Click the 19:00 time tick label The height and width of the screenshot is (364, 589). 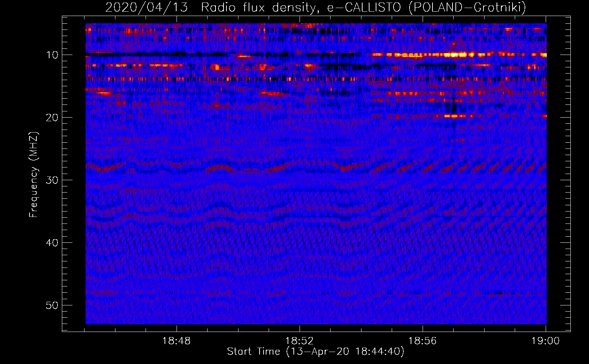click(545, 341)
